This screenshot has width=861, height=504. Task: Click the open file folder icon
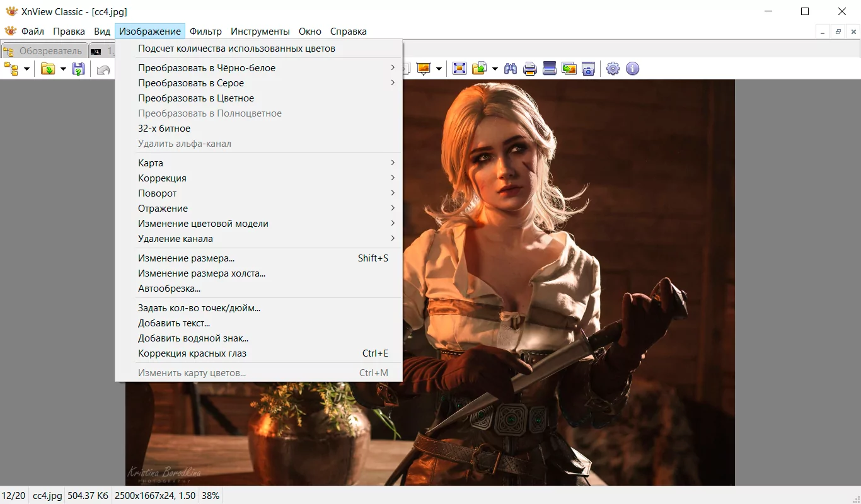click(x=48, y=69)
